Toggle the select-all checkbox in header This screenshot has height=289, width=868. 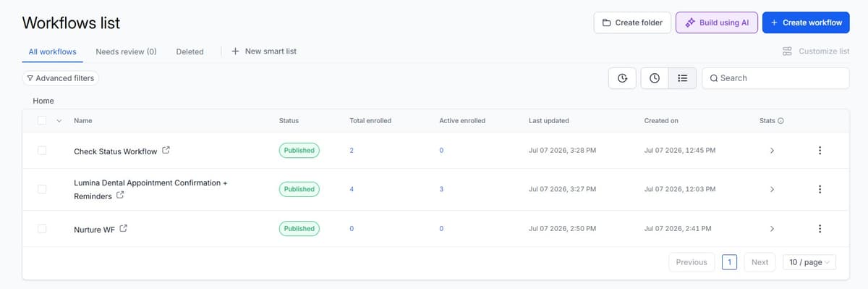tap(42, 121)
